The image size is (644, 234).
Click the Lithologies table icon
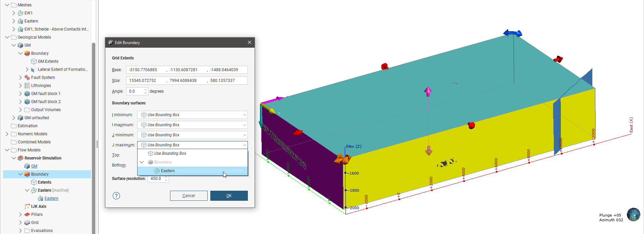27,86
